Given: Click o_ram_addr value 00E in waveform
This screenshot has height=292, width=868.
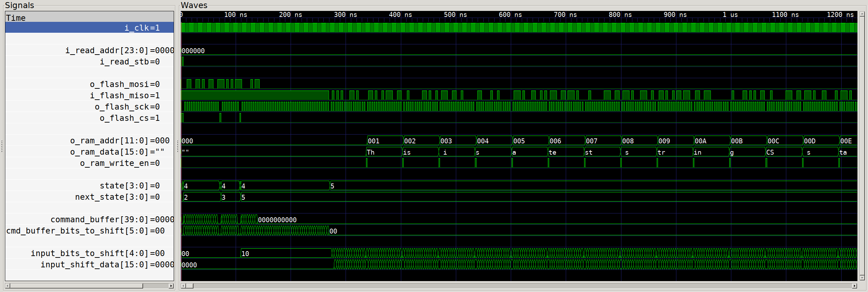Looking at the screenshot, I should coord(846,141).
